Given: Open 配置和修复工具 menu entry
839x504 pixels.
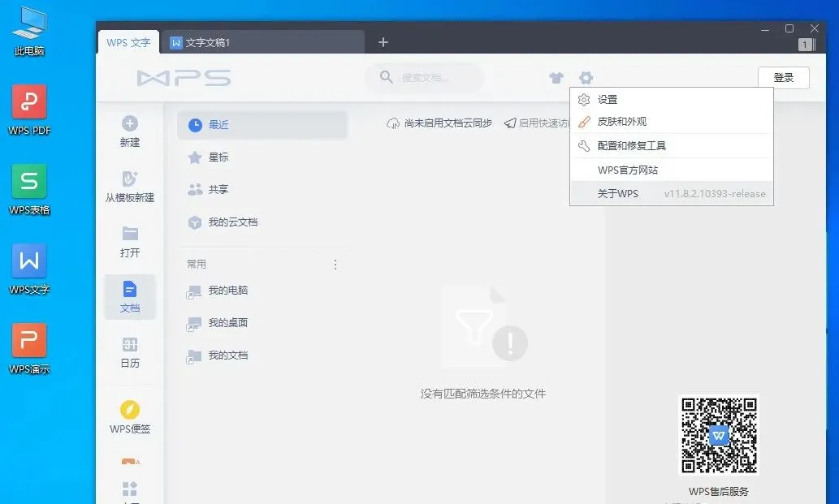Looking at the screenshot, I should pos(672,146).
